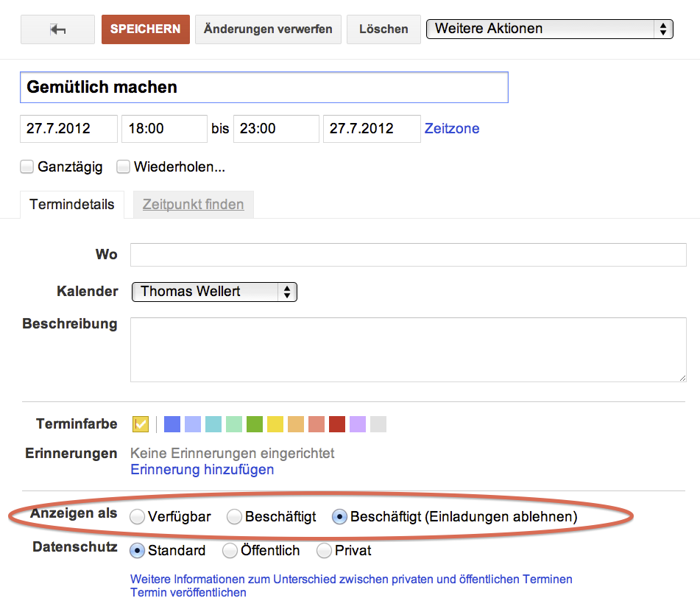
Task: Discard changes with Änderungen verwerfen
Action: (268, 29)
